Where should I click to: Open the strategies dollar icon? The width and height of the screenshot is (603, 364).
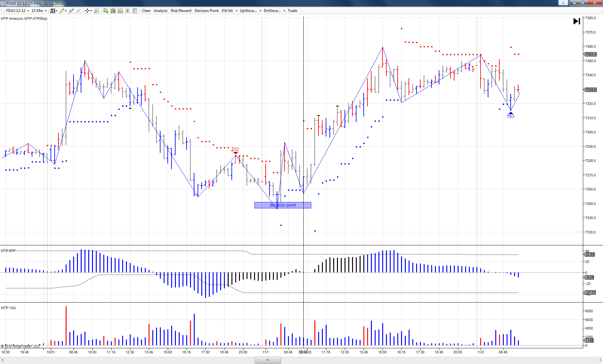pyautogui.click(x=128, y=11)
